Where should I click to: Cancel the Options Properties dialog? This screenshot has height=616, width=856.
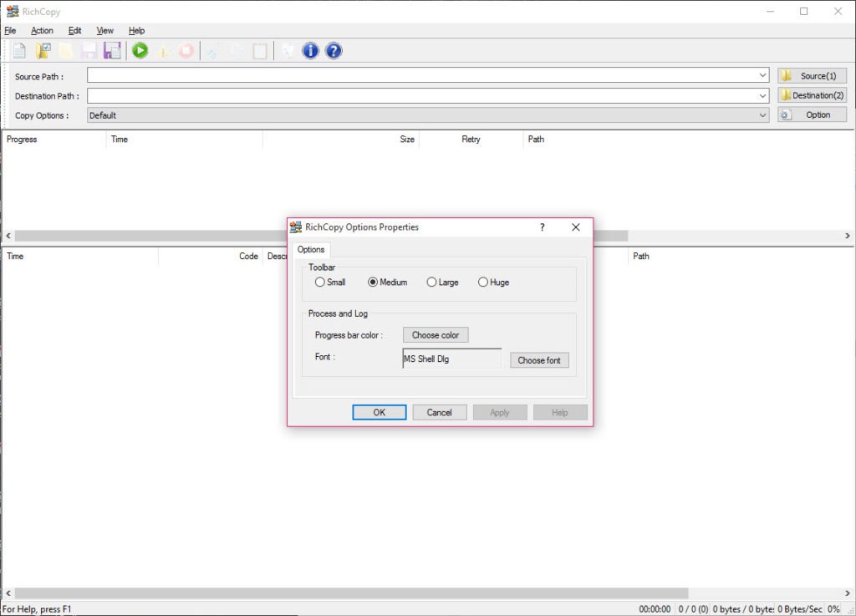(x=440, y=413)
